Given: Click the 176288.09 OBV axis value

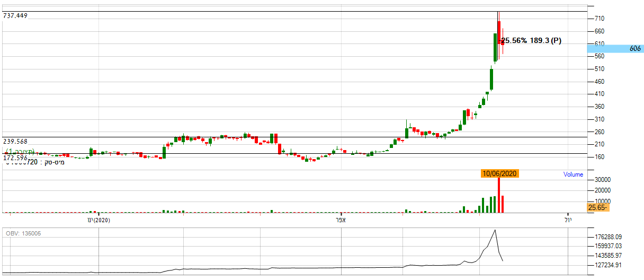Looking at the screenshot, I should pos(607,237).
